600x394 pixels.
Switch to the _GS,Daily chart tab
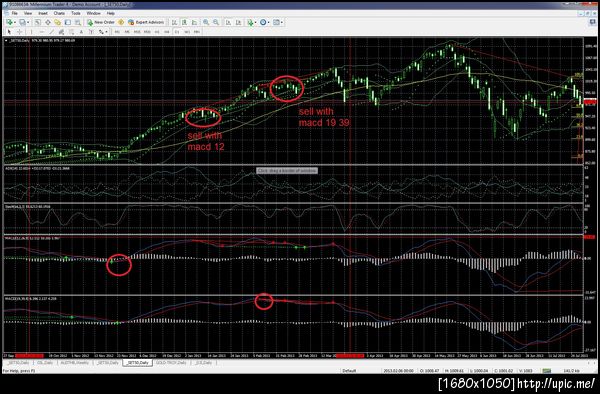(x=203, y=362)
